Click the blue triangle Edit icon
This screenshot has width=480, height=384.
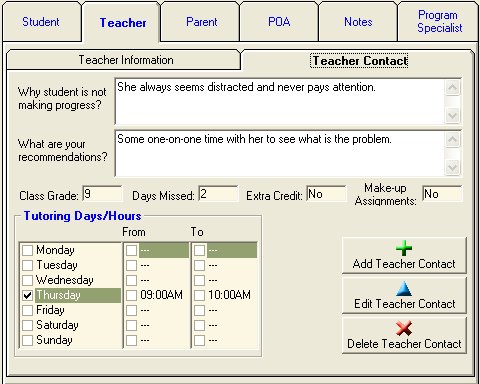click(404, 288)
